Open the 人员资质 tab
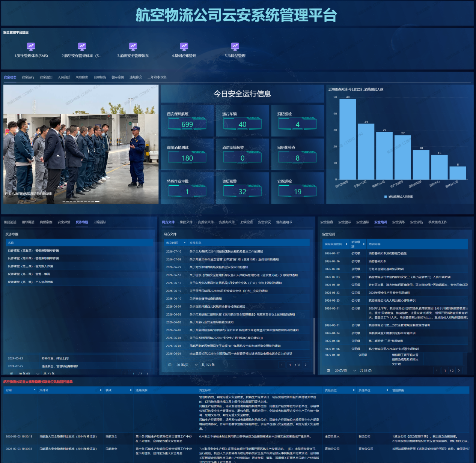 64,77
